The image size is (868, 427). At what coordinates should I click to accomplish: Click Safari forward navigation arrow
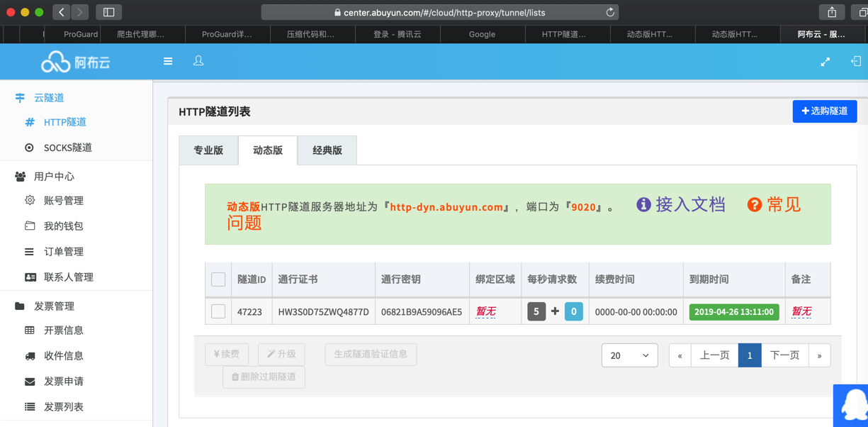coord(80,12)
